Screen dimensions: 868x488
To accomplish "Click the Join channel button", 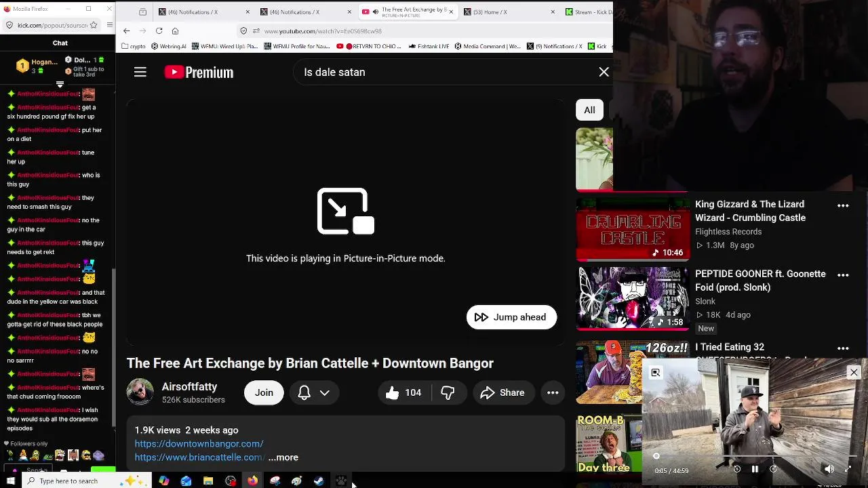I will coord(264,392).
